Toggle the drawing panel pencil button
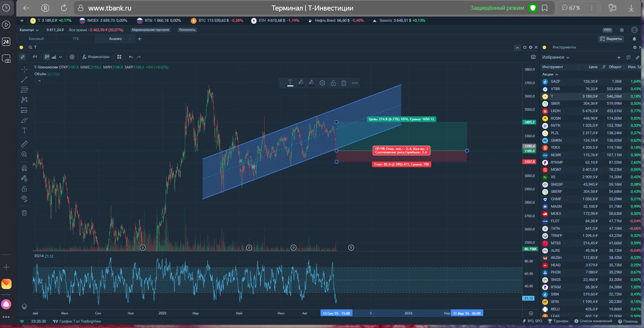This screenshot has height=328, width=644. coord(22,57)
